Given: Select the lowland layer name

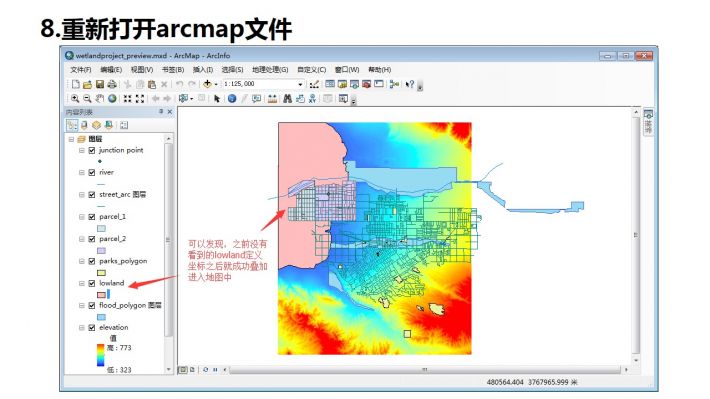Looking at the screenshot, I should tap(111, 283).
